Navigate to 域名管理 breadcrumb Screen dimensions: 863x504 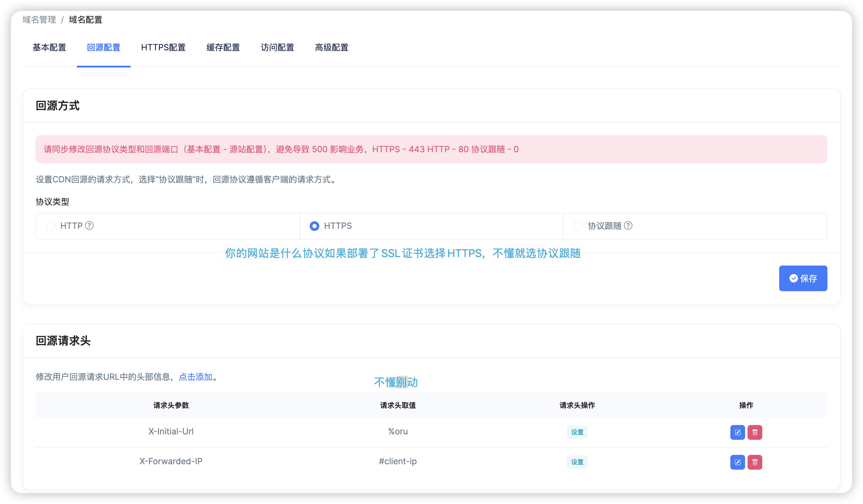click(x=39, y=20)
